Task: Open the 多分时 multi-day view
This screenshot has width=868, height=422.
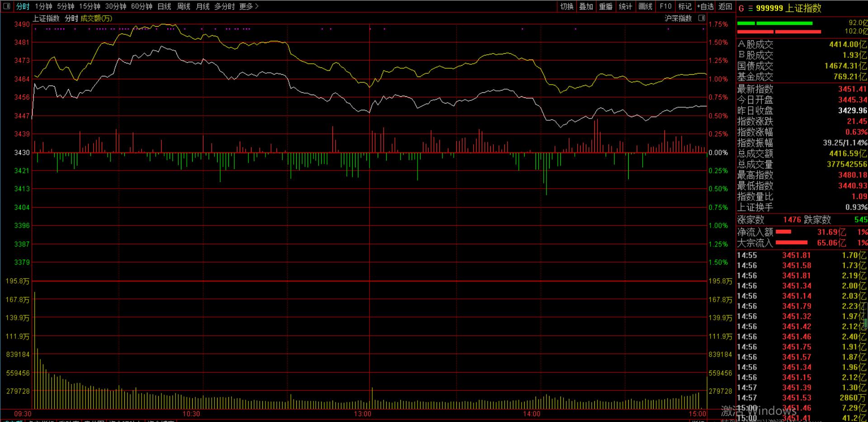Action: [x=224, y=6]
